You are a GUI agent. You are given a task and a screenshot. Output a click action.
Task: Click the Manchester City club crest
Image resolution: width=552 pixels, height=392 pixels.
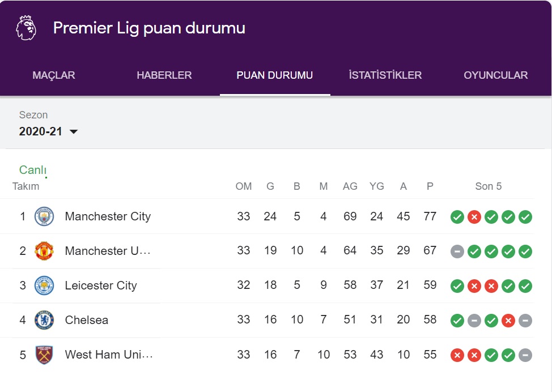[x=44, y=216]
